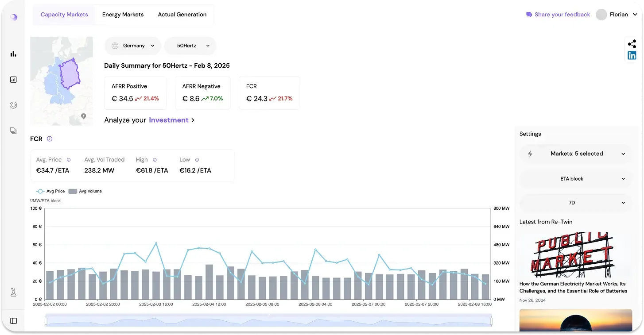Expand the Florian account menu chevron
The image size is (644, 335).
coord(635,15)
